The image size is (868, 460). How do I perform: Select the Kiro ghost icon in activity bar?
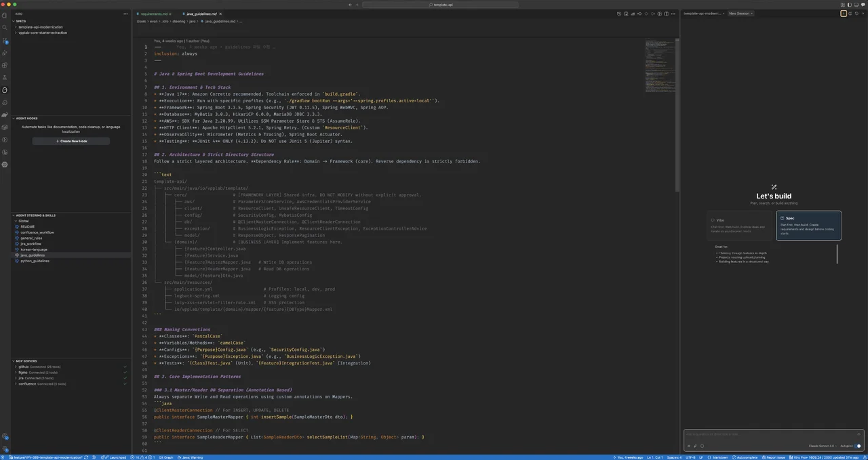click(5, 89)
